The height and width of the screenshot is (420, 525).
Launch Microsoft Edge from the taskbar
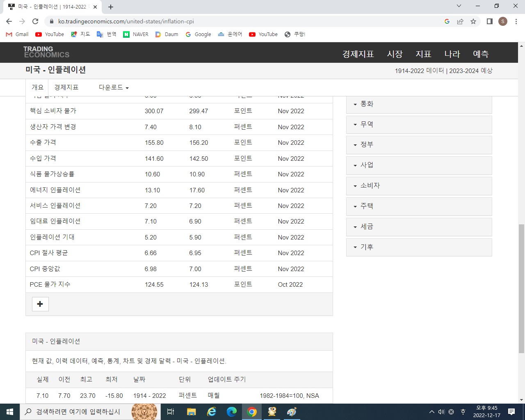coord(232,412)
